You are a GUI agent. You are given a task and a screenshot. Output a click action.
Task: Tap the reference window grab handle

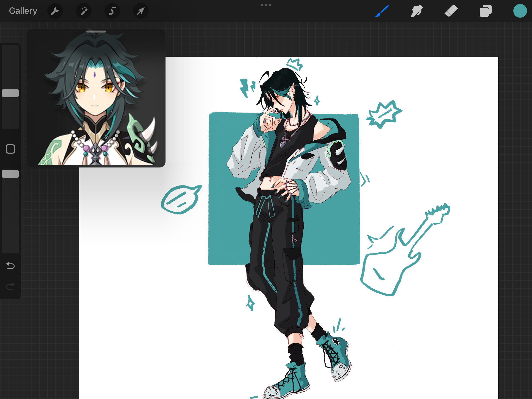pyautogui.click(x=96, y=32)
